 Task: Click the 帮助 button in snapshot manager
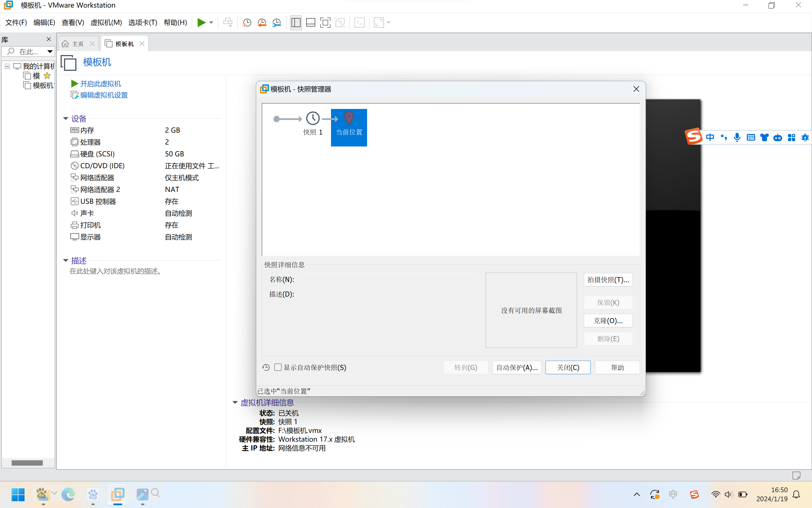point(617,367)
